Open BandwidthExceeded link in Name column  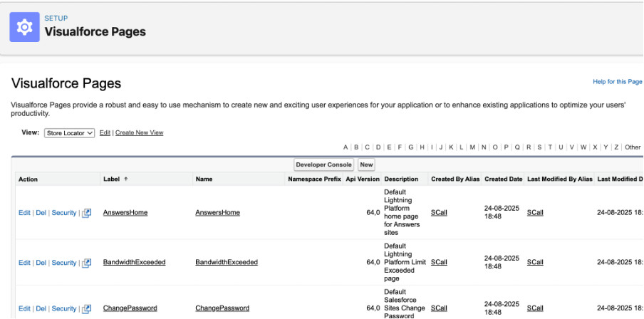coord(227,262)
